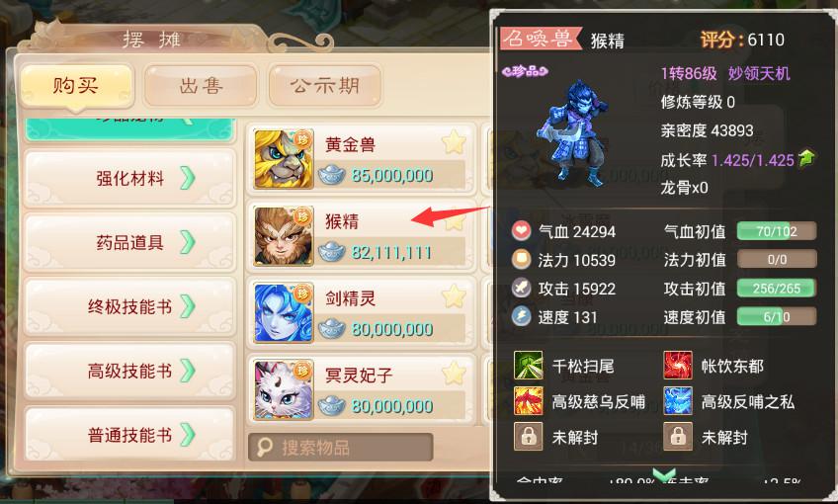Viewport: 838px width, 504px height.
Task: Open the 高级技能书 category button
Action: [129, 371]
